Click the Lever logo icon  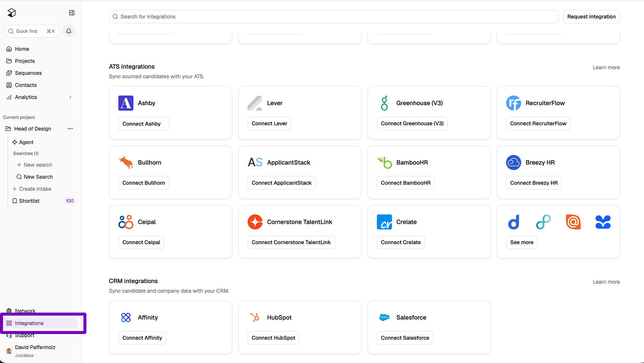coord(255,103)
